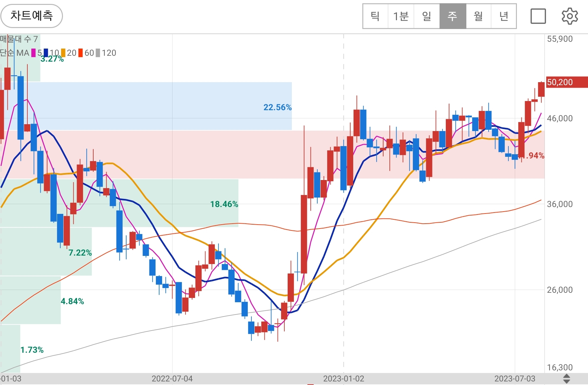Viewport: 588px width, 385px height.
Task: Click the 26,000 price axis label
Action: [x=560, y=290]
